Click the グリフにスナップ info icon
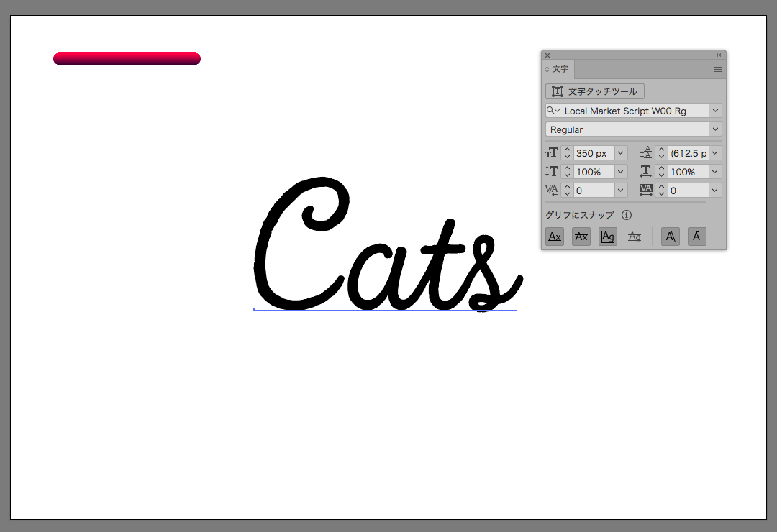Viewport: 777px width, 532px height. pyautogui.click(x=627, y=215)
